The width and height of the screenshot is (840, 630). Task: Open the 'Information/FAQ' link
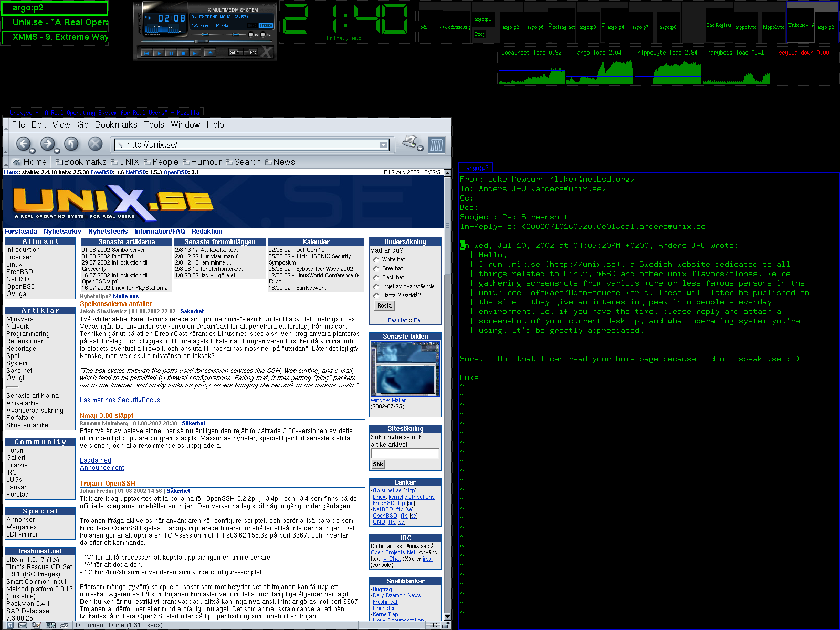[160, 232]
